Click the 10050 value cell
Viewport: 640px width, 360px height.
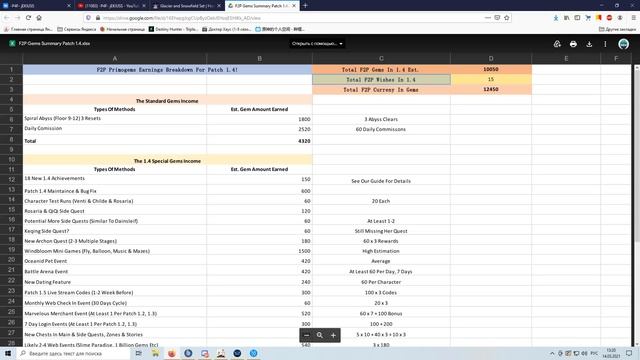click(x=491, y=70)
